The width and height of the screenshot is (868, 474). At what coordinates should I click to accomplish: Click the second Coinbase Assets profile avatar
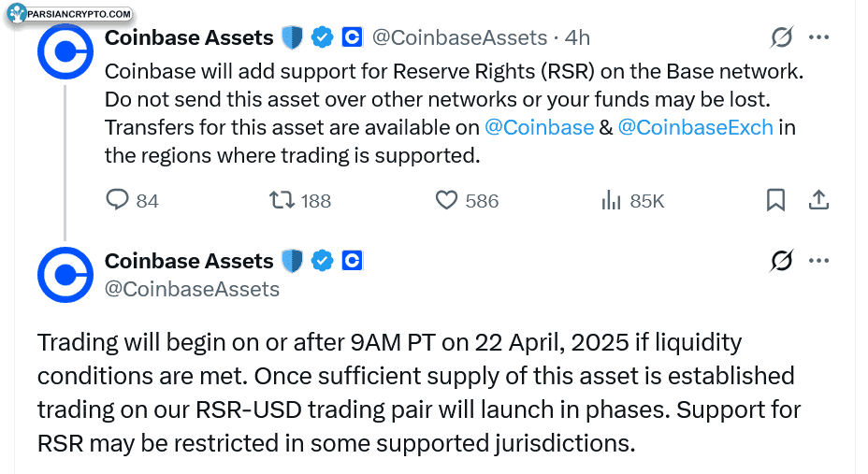click(65, 275)
